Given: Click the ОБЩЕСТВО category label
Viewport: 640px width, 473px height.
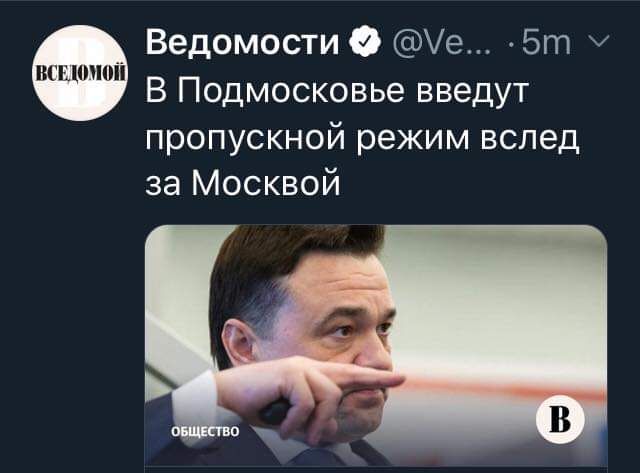Looking at the screenshot, I should click(205, 432).
